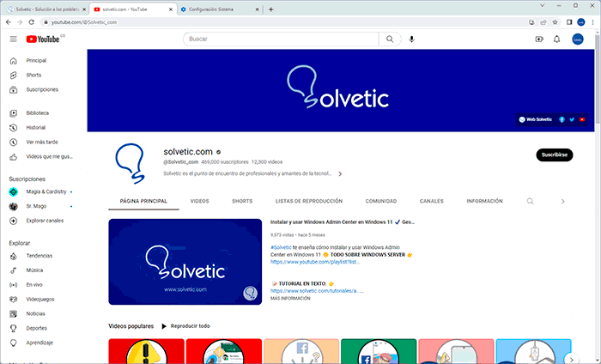Open the COMUNIDAD tab

coord(381,201)
